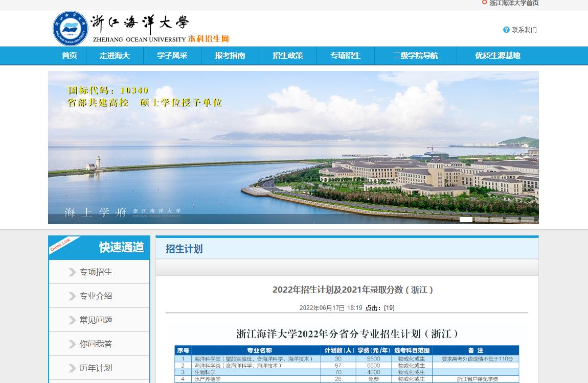This screenshot has height=383, width=588.
Task: Click the 点击：[19] view counter
Action: pos(380,308)
